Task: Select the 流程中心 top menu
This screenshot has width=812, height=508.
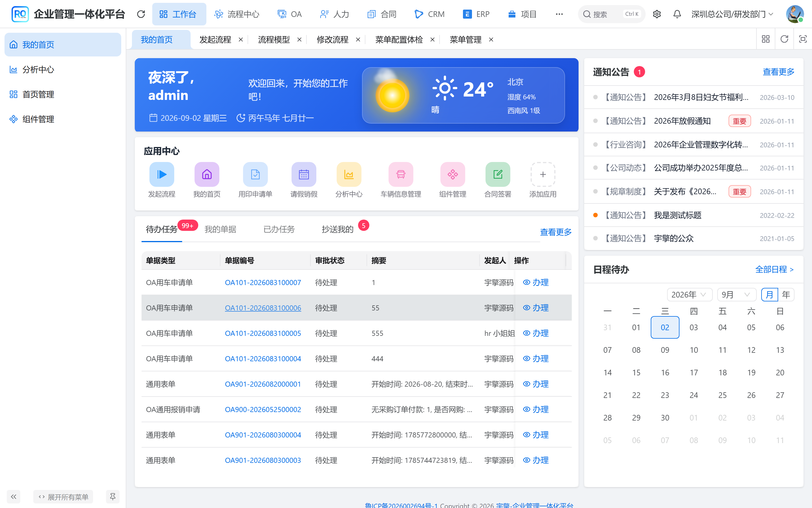Action: 237,14
